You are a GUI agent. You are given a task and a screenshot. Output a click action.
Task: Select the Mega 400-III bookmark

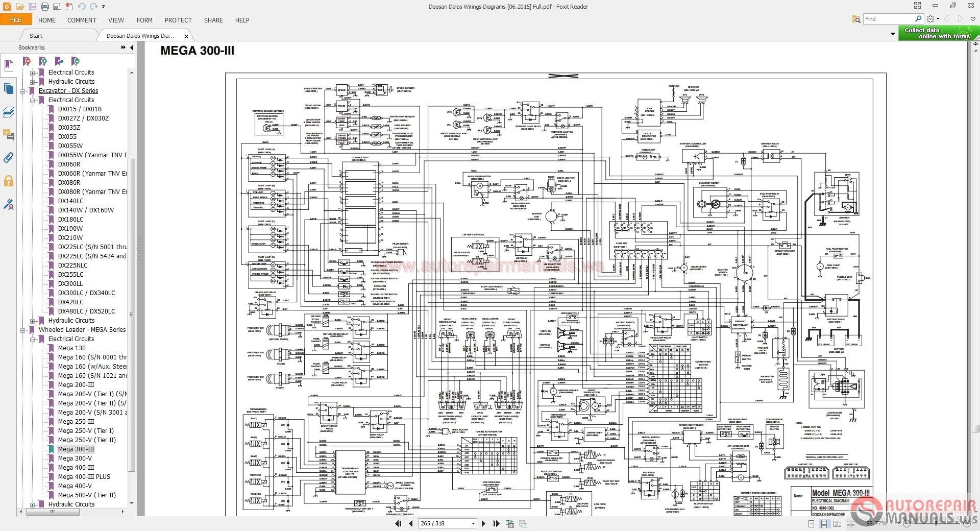tap(76, 467)
